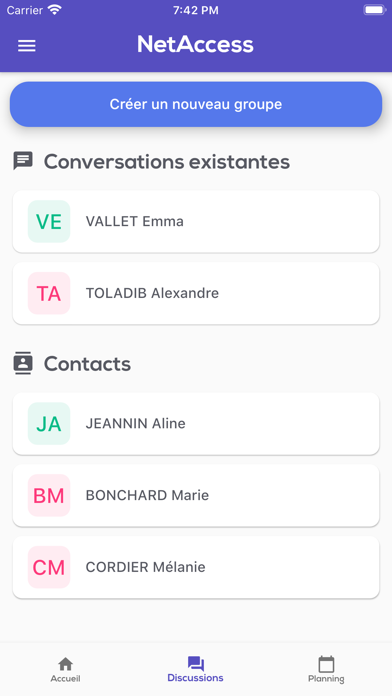Tap the BM initials avatar
The width and height of the screenshot is (392, 696).
coord(49,495)
